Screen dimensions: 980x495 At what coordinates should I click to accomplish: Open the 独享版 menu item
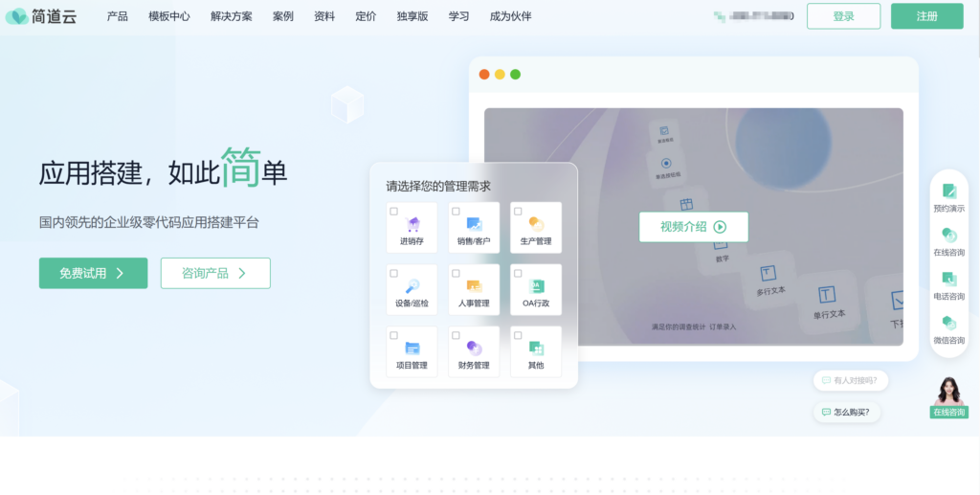coord(412,16)
